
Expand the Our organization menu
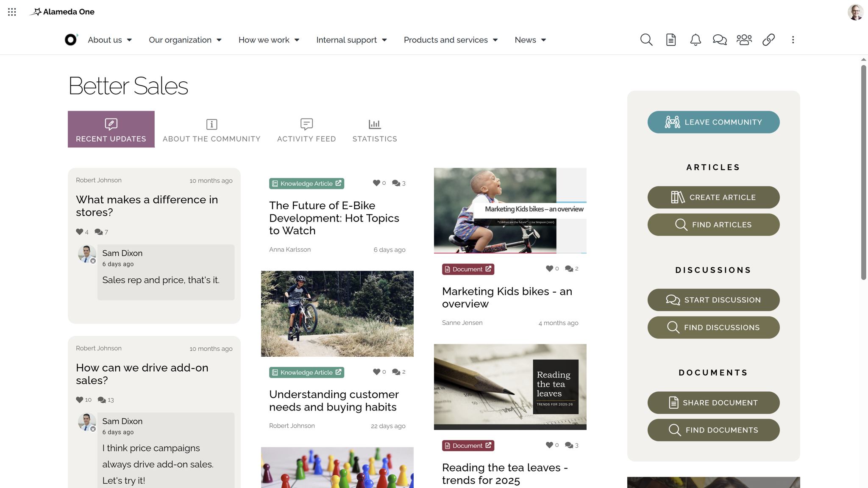click(185, 40)
